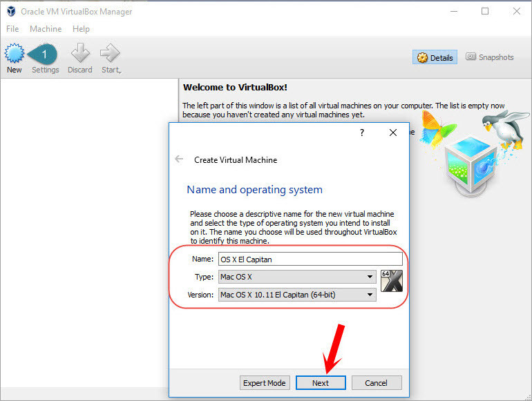The width and height of the screenshot is (532, 401).
Task: Click the 'Create Virtual Machine' title text
Action: [x=236, y=160]
